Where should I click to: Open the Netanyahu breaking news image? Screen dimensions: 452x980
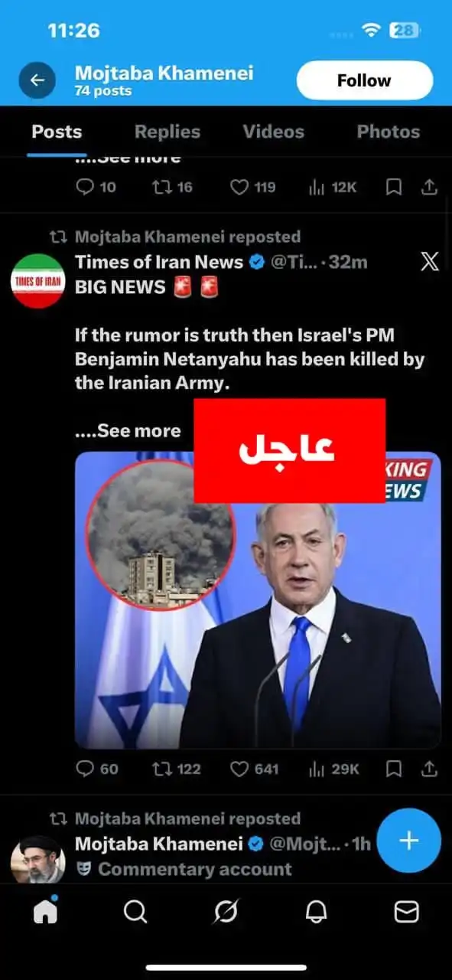258,599
